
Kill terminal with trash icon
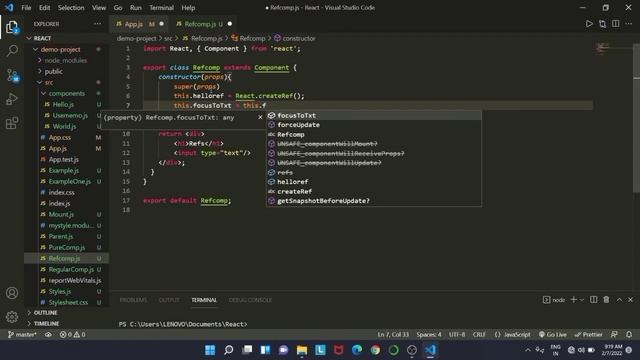coord(606,300)
